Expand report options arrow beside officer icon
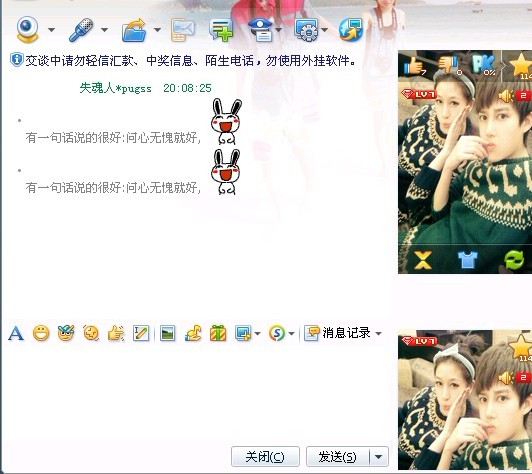532x474 pixels. point(279,30)
